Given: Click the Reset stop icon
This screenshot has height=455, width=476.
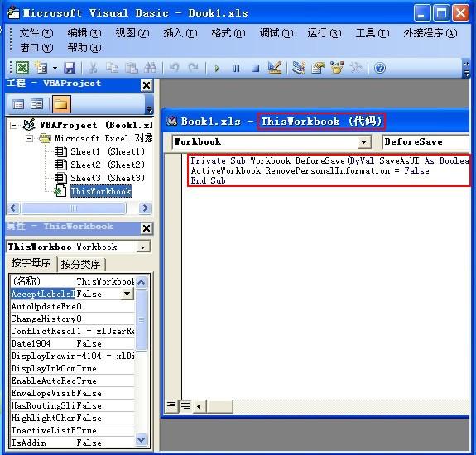Looking at the screenshot, I should pos(255,68).
